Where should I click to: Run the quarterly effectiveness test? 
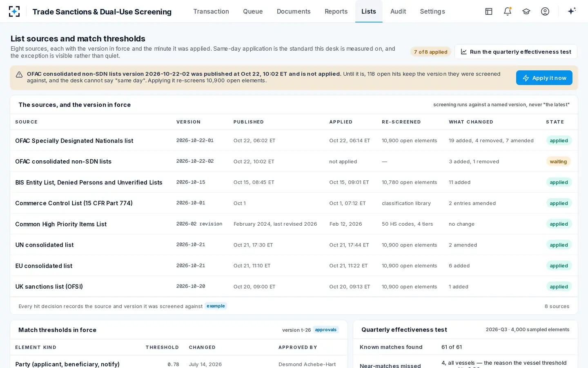click(x=516, y=52)
